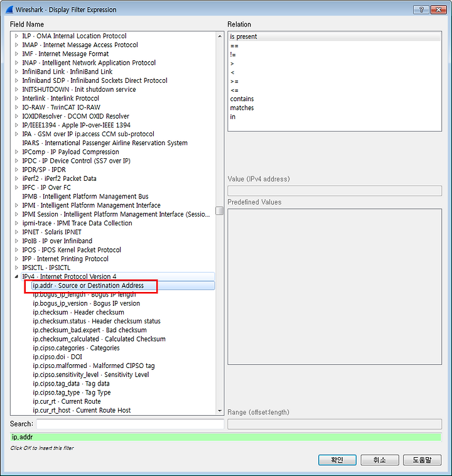Select IPoIB IP over Infiniband row
452x476 pixels.
pyautogui.click(x=57, y=241)
